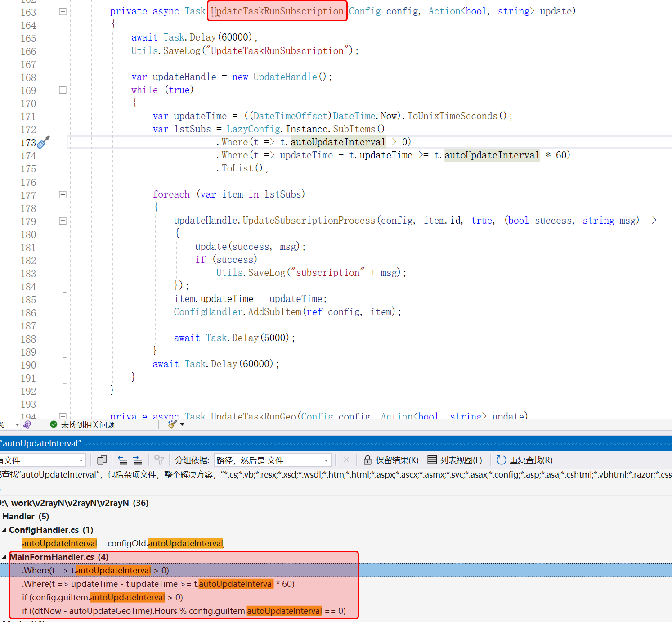Open the group-by (分组依据) dropdown
Viewport: 672px width, 622px height.
(272, 460)
